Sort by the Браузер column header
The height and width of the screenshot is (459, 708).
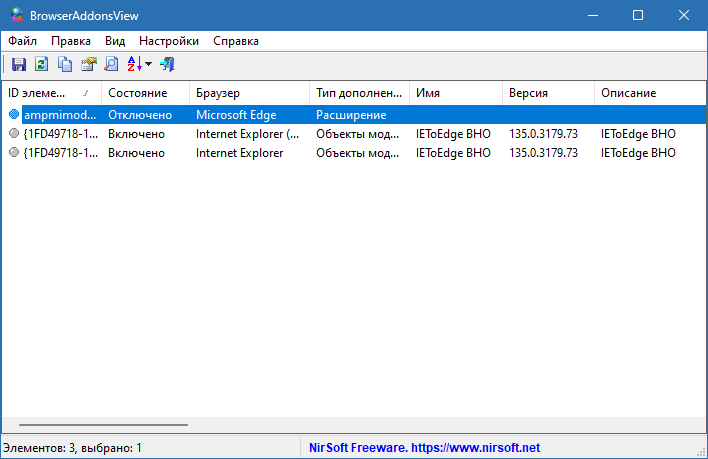pyautogui.click(x=249, y=93)
